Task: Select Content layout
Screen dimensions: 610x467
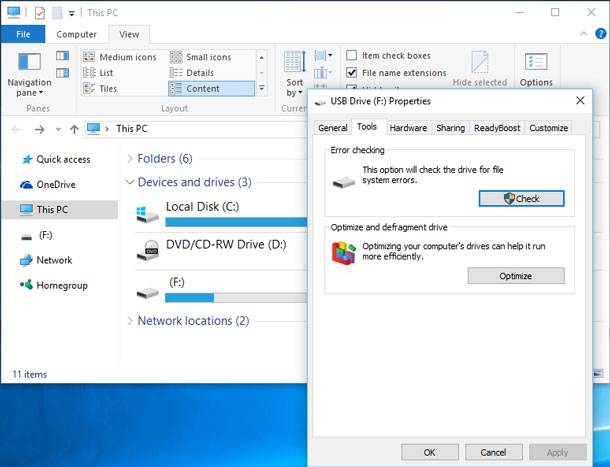Action: point(211,89)
